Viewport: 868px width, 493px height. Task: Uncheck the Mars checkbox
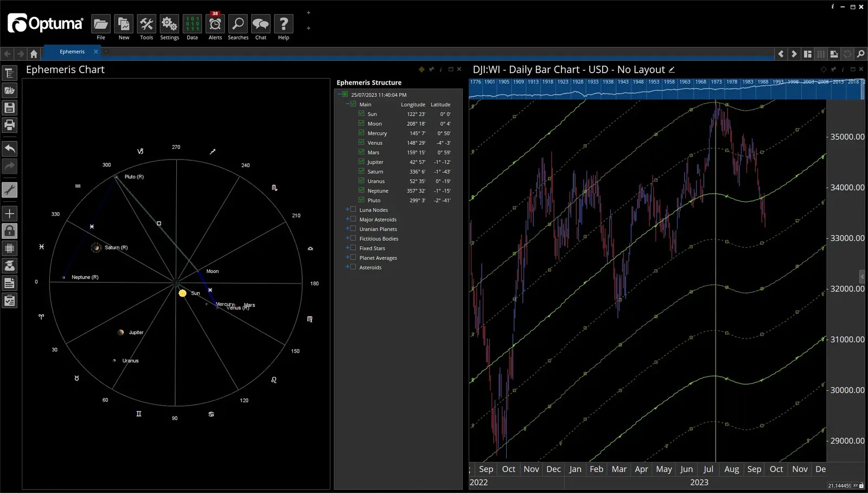361,152
